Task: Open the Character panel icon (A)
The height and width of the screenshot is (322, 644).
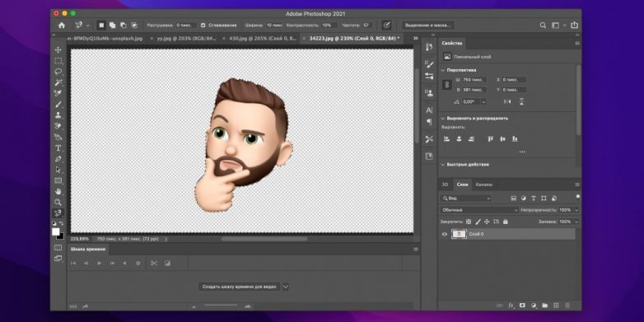Action: pyautogui.click(x=429, y=110)
